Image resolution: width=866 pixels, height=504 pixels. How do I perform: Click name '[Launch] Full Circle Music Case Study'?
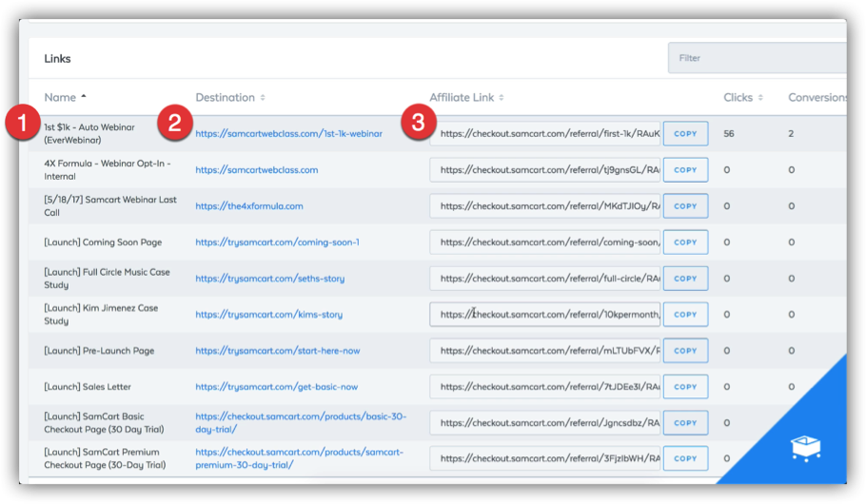click(x=108, y=279)
